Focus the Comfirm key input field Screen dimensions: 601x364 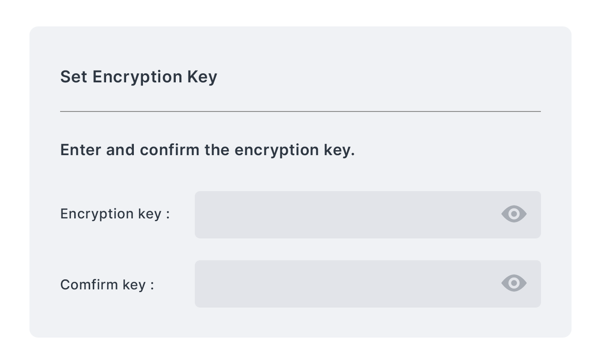pyautogui.click(x=367, y=284)
